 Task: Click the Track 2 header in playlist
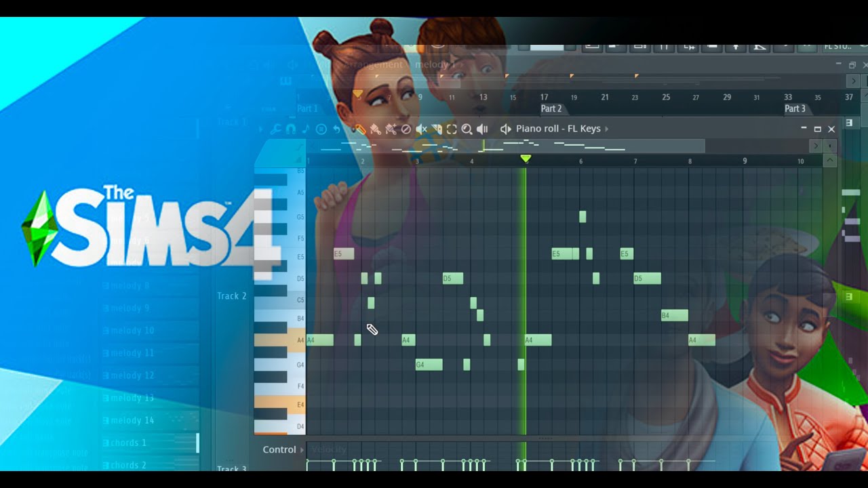click(232, 296)
